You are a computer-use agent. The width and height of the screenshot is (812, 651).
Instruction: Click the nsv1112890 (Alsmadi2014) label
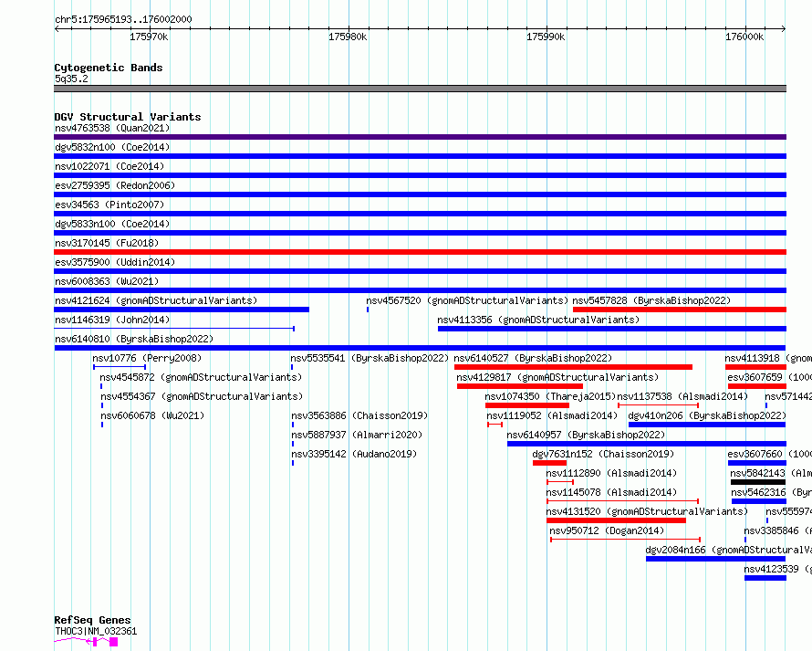coord(611,473)
